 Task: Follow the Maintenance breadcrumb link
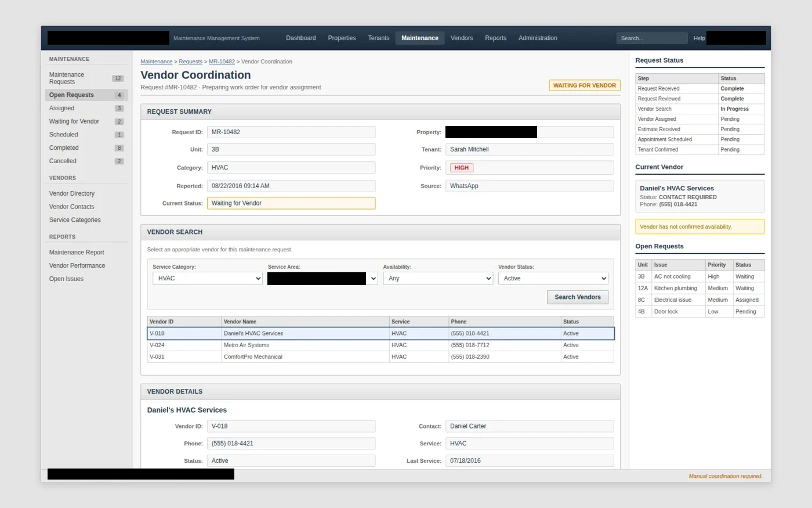pos(156,62)
